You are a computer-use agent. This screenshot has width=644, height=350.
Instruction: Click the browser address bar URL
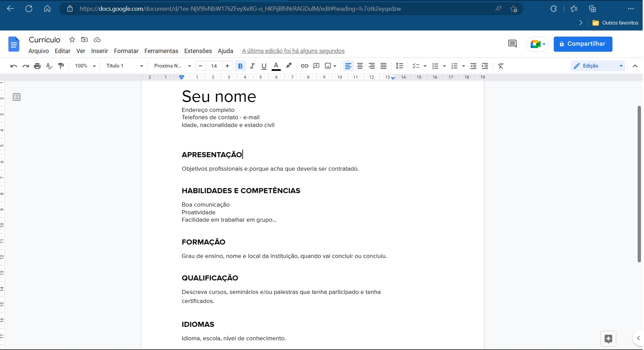pos(240,9)
